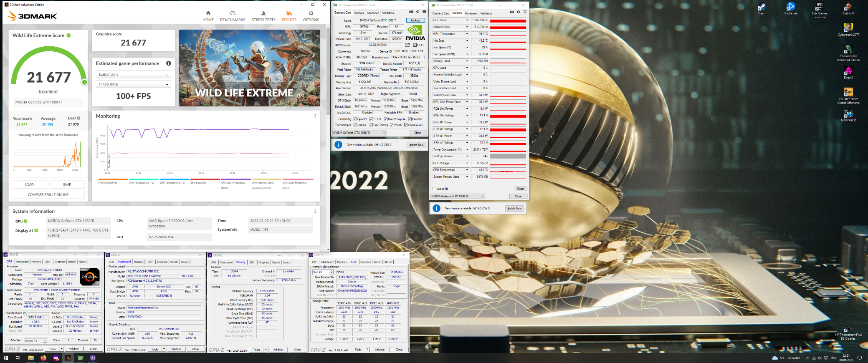The image size is (868, 363).
Task: Click GPU name field under score gauge
Action: pos(48,102)
